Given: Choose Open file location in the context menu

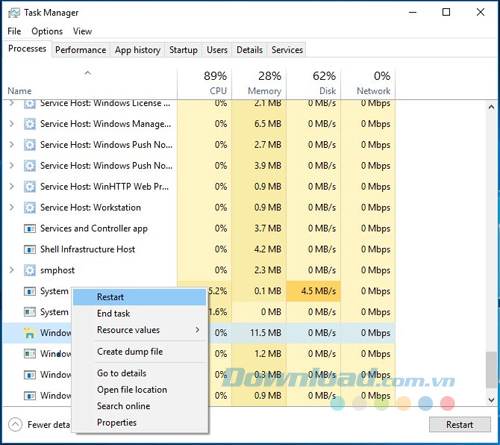Looking at the screenshot, I should tap(140, 390).
